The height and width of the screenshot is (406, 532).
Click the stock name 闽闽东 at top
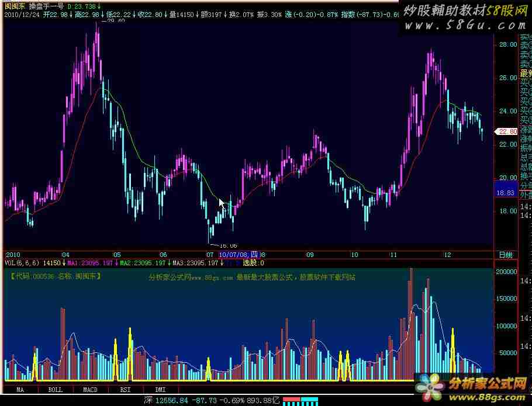(15, 6)
